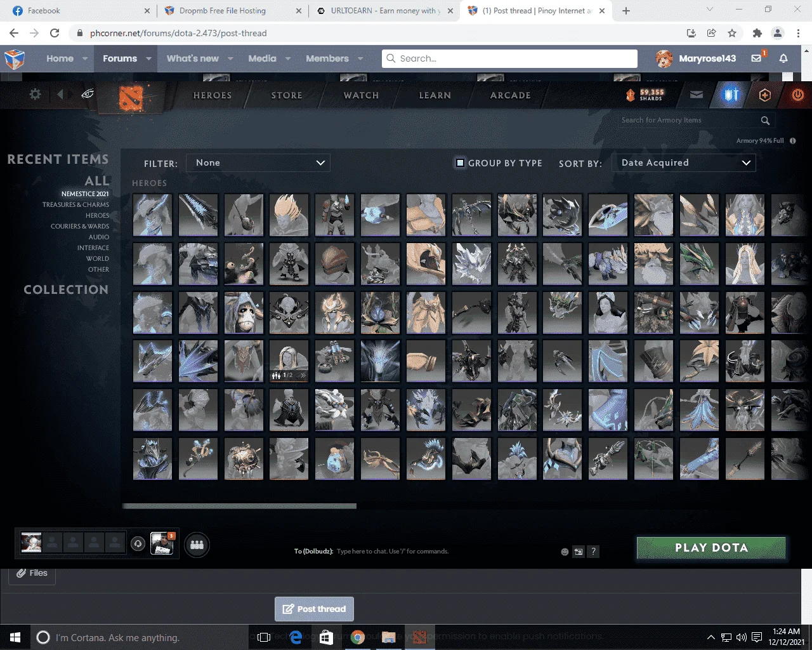Open the forum alerts bell icon
The image size is (812, 650).
click(783, 58)
